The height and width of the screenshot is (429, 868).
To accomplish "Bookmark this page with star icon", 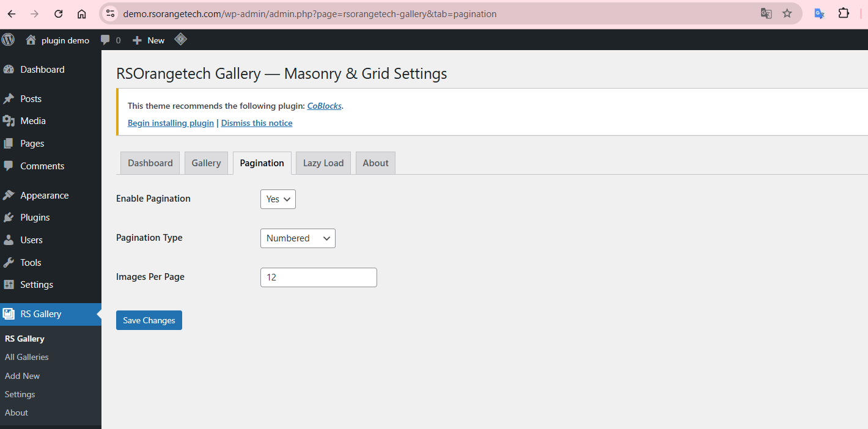I will pyautogui.click(x=787, y=13).
